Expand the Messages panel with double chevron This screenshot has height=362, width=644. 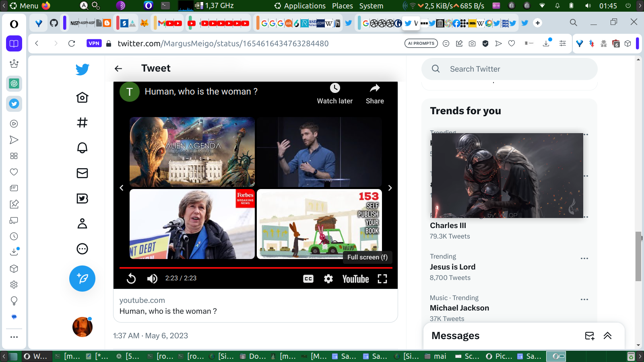(607, 336)
